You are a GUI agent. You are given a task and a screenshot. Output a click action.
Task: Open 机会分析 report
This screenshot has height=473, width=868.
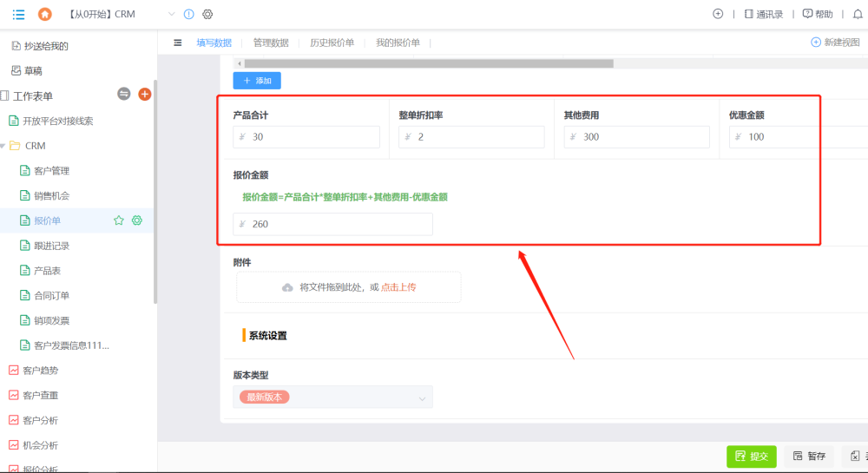(x=34, y=444)
